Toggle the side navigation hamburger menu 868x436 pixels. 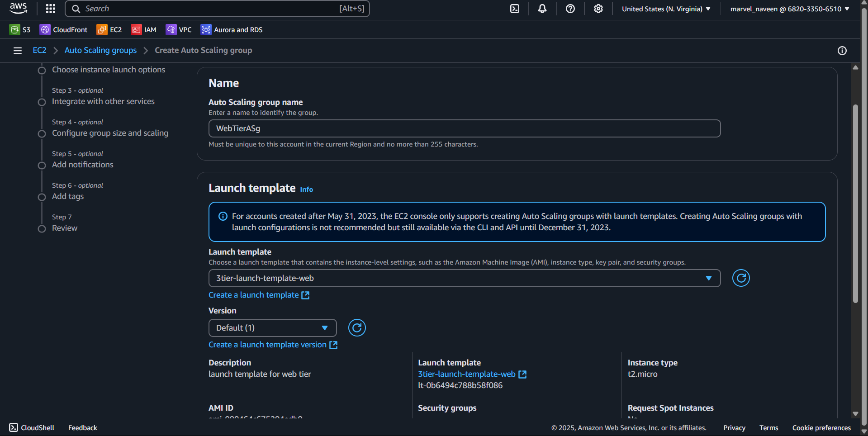[18, 51]
